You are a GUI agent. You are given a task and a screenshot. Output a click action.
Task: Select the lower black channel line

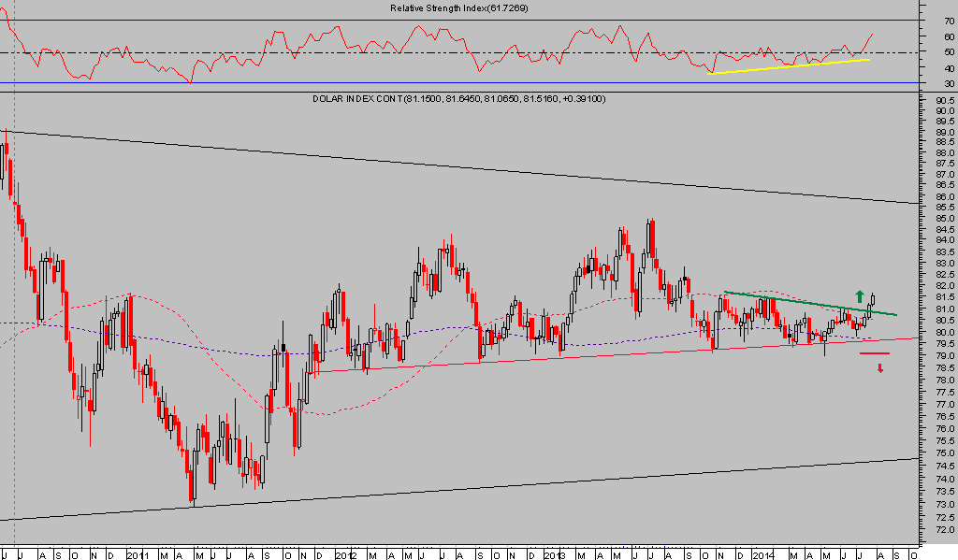468,489
